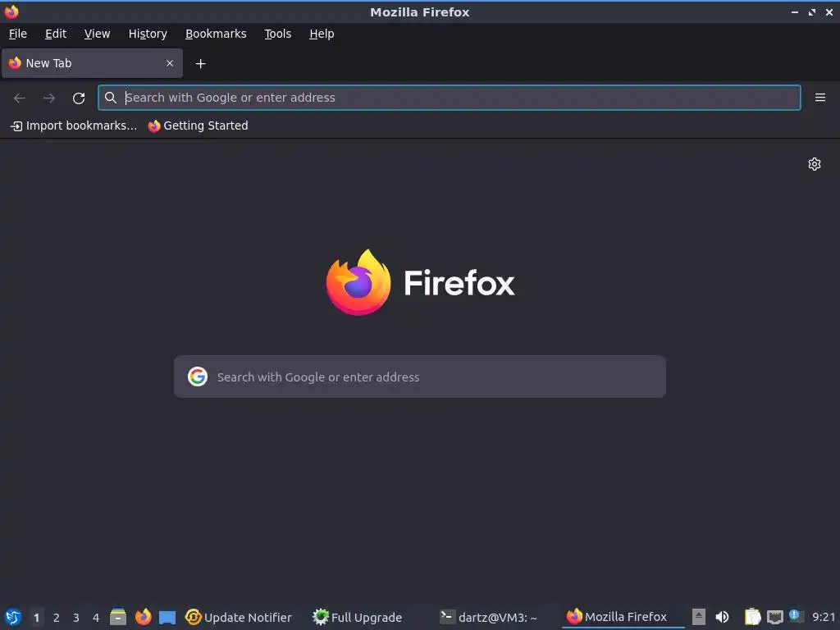This screenshot has width=840, height=630.
Task: Open the update notification tray icon
Action: (796, 616)
